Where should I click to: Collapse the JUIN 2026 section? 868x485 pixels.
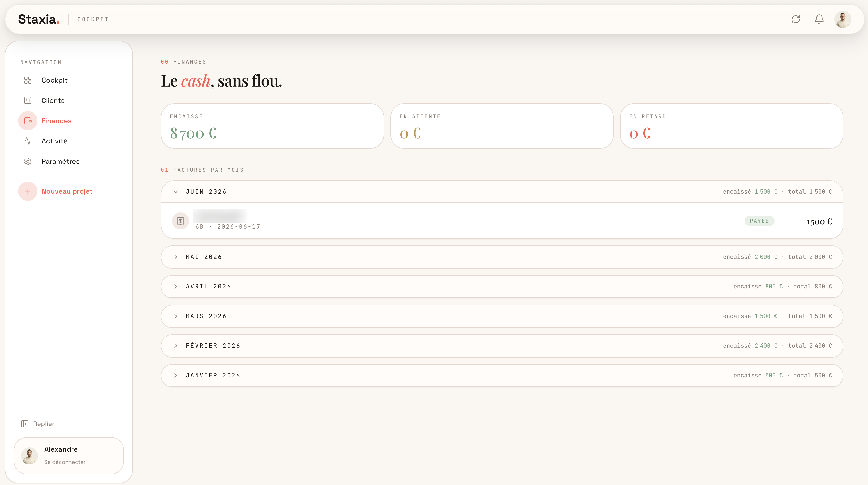(x=502, y=191)
